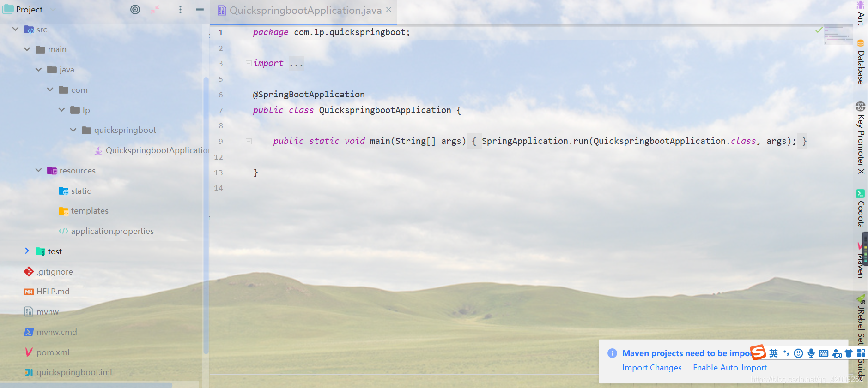Collapse the lp package chevron
This screenshot has height=388, width=868.
pos(61,110)
